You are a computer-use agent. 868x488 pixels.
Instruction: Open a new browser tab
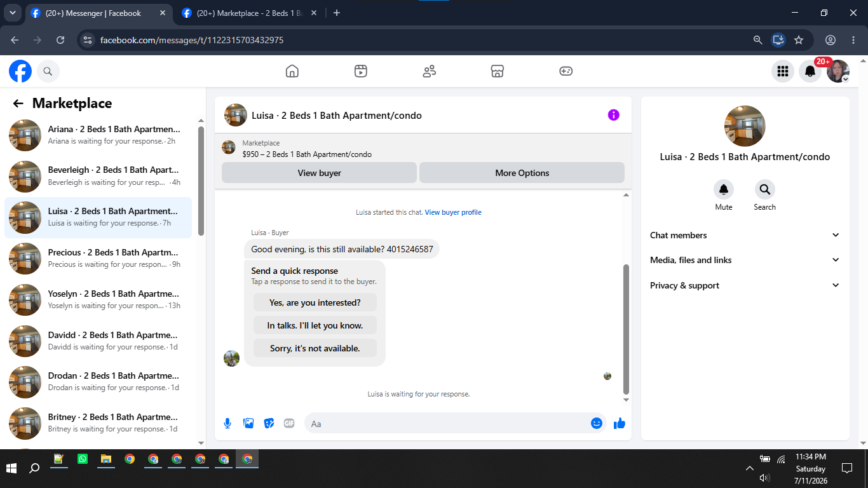(337, 13)
